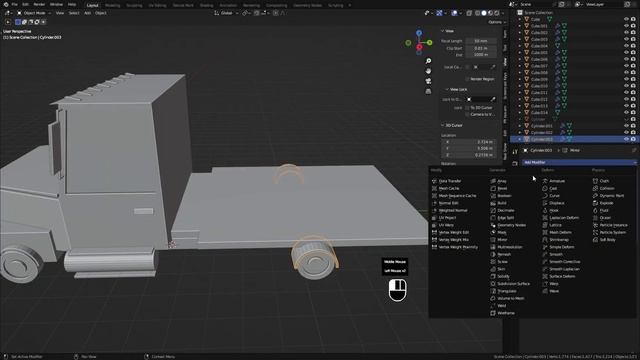640x360 pixels.
Task: Enable solid viewport shading sphere
Action: [484, 13]
